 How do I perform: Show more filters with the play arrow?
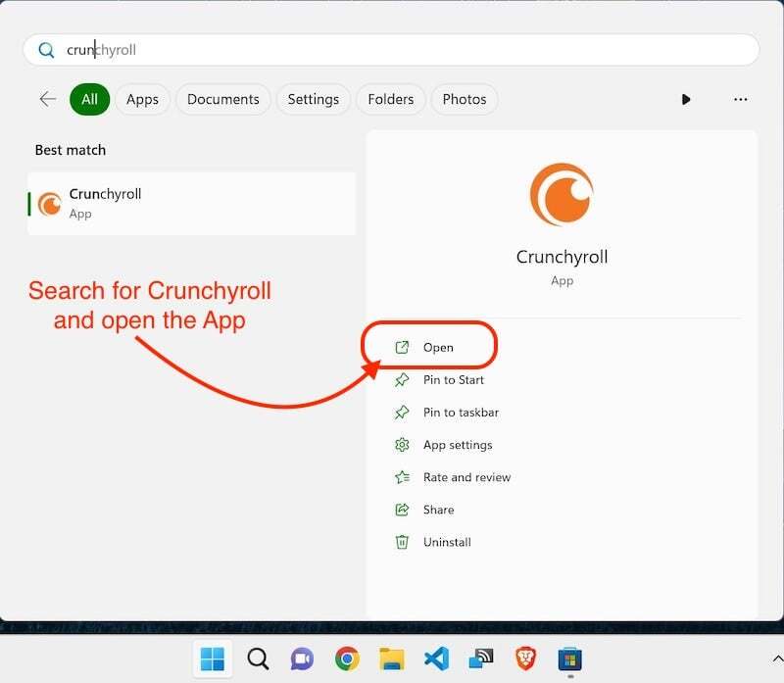tap(686, 100)
